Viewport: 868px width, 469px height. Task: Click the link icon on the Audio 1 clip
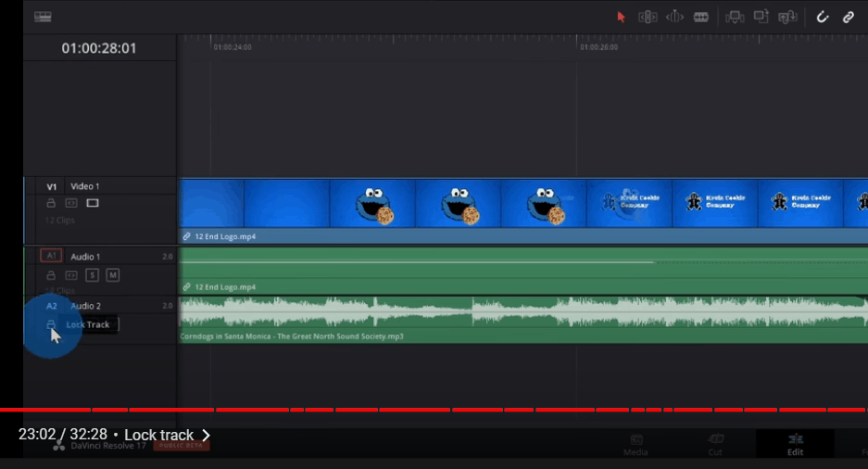point(186,286)
